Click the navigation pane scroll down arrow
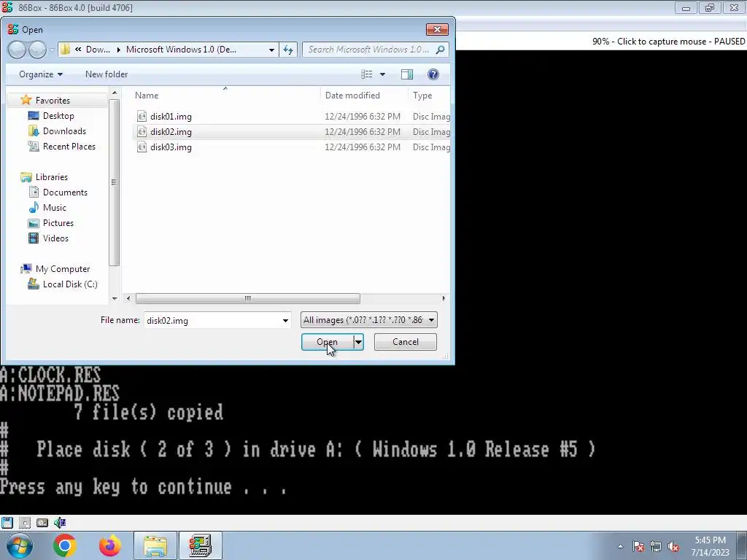The width and height of the screenshot is (747, 560). pos(115,298)
